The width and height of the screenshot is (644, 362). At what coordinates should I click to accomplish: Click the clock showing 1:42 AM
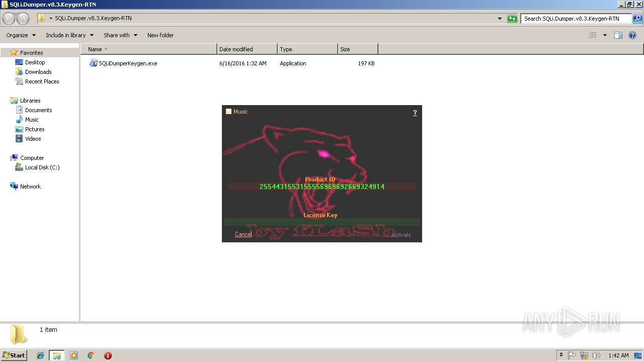(618, 355)
